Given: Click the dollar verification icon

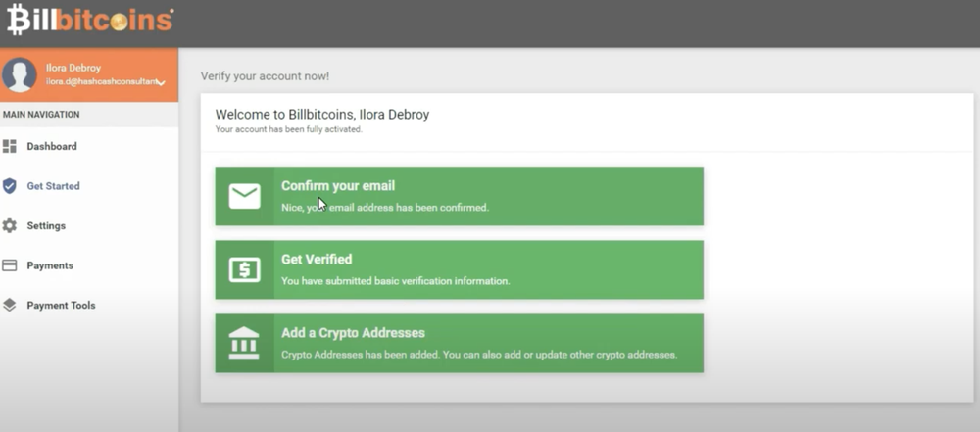Looking at the screenshot, I should pos(244,269).
